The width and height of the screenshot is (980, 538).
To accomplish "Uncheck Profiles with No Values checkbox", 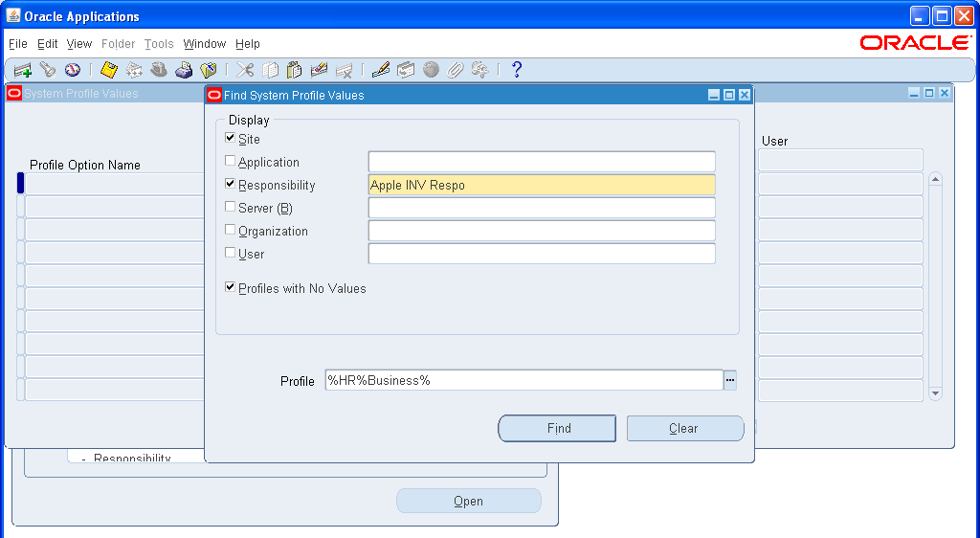I will 230,287.
